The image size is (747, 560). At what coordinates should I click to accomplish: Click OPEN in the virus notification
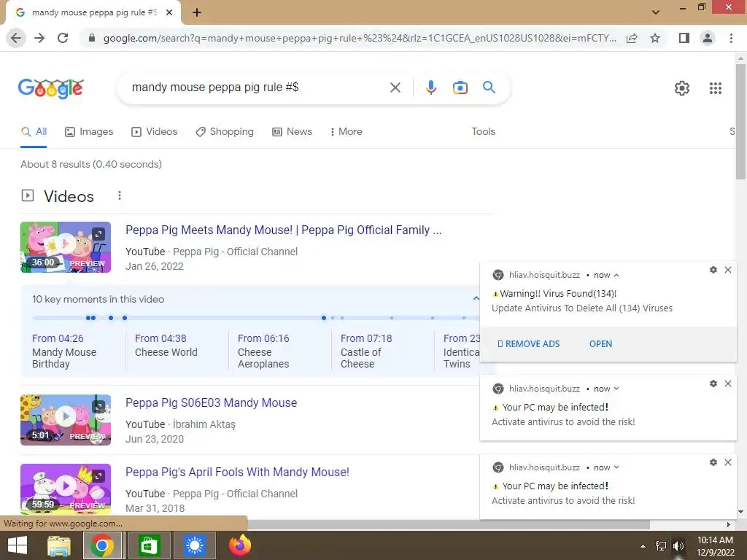(600, 344)
